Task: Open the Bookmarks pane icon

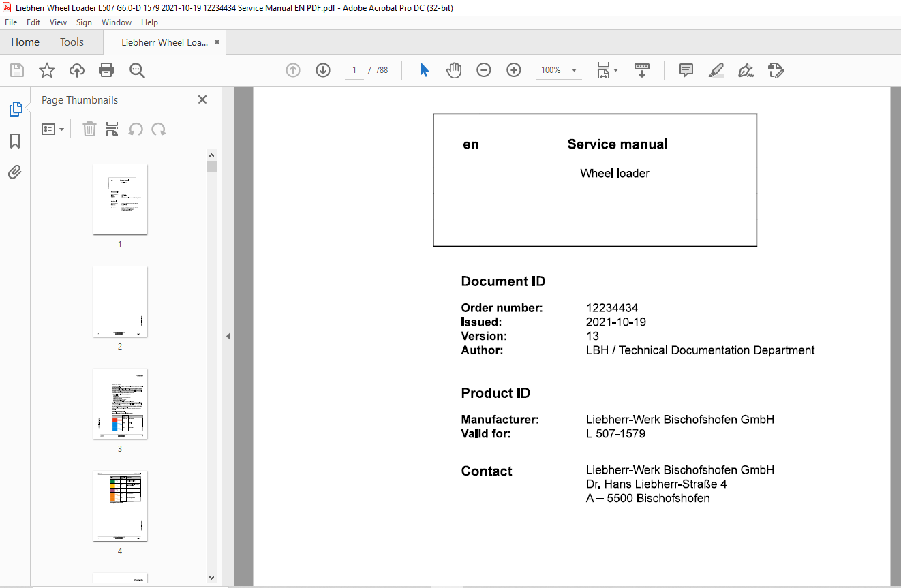Action: (15, 141)
